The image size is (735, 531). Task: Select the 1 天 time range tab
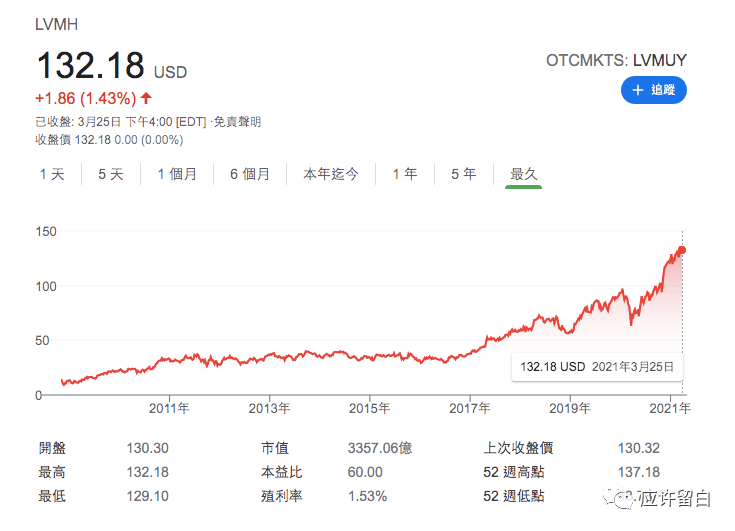pos(52,174)
